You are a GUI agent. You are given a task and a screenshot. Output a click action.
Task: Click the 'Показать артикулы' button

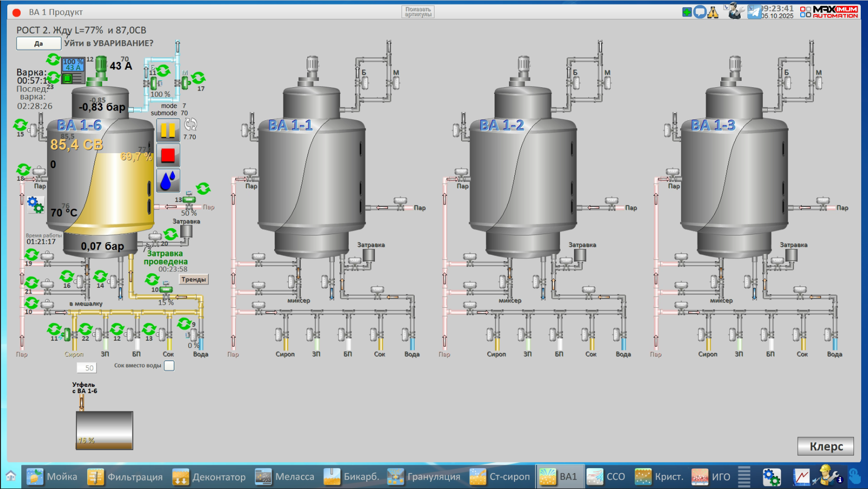pos(418,12)
